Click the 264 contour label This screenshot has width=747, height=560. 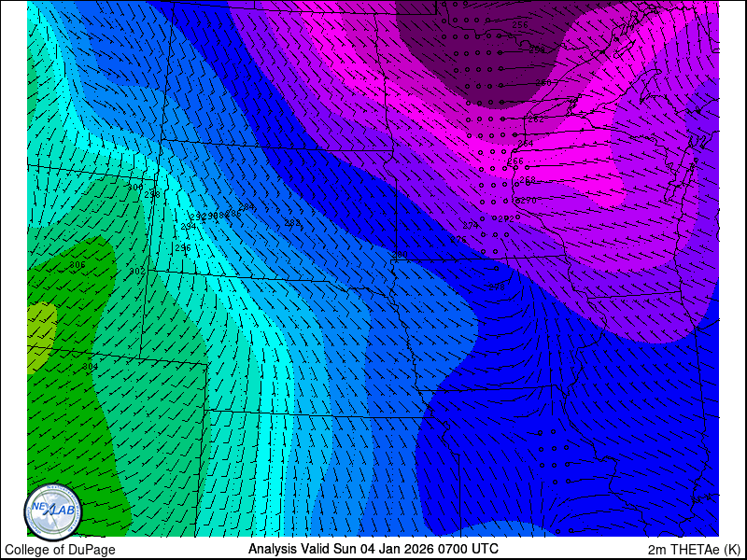pos(526,144)
